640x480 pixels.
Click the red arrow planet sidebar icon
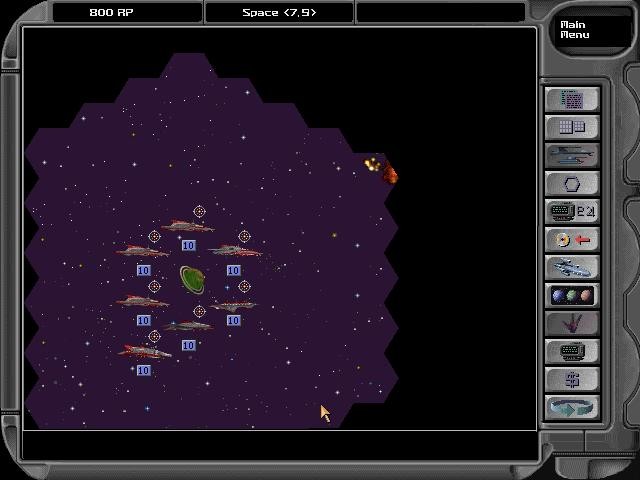point(572,240)
